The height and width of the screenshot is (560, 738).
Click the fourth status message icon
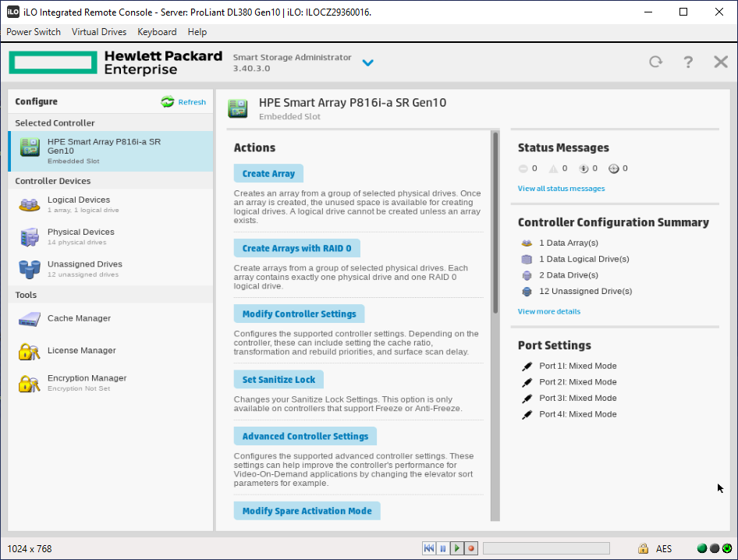coord(614,168)
